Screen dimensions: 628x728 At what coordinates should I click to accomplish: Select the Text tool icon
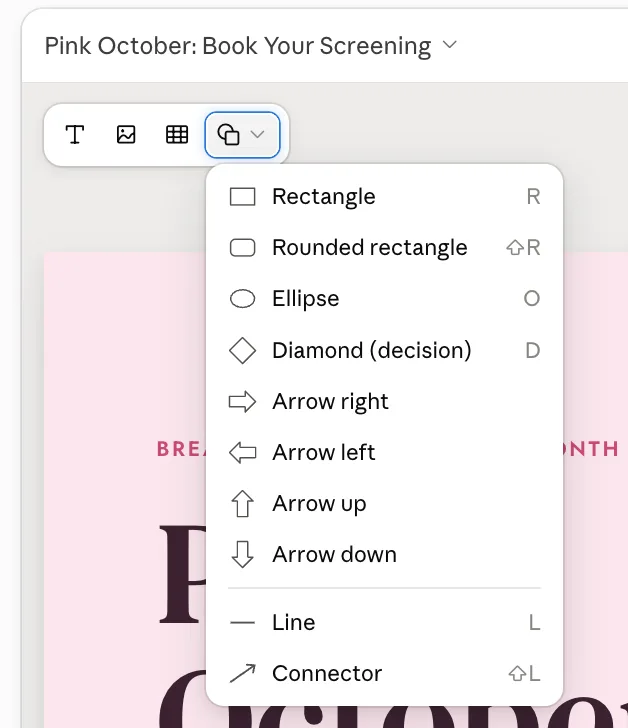click(75, 135)
